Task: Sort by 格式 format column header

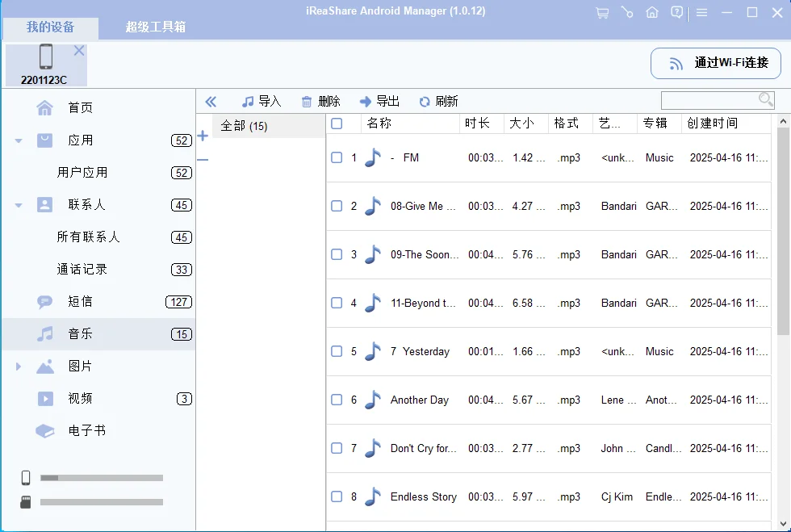Action: [x=571, y=124]
